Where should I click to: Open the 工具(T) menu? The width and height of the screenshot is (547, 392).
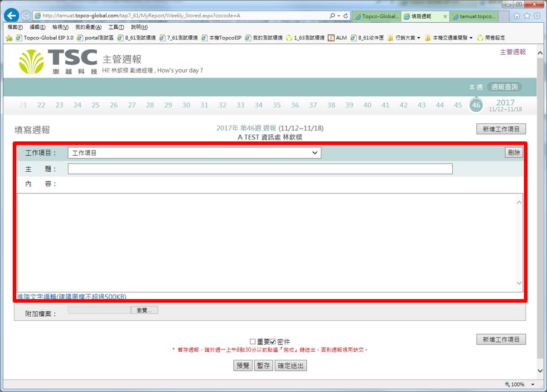coord(116,27)
